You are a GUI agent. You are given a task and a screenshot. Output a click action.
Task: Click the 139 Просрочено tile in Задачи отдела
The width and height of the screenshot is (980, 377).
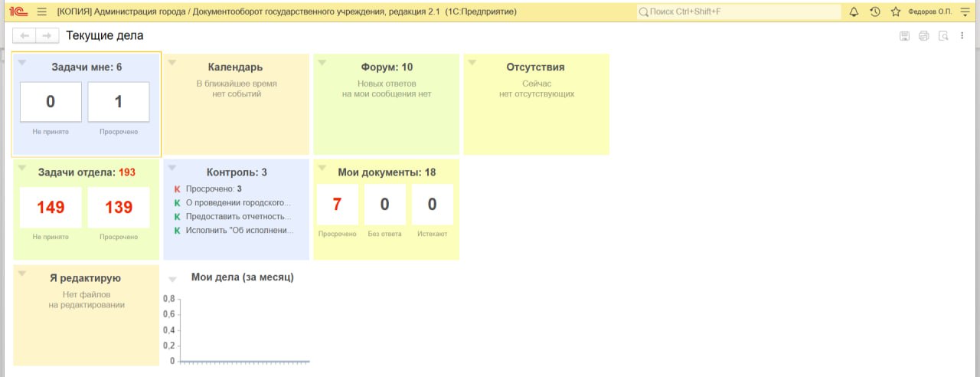click(x=119, y=207)
